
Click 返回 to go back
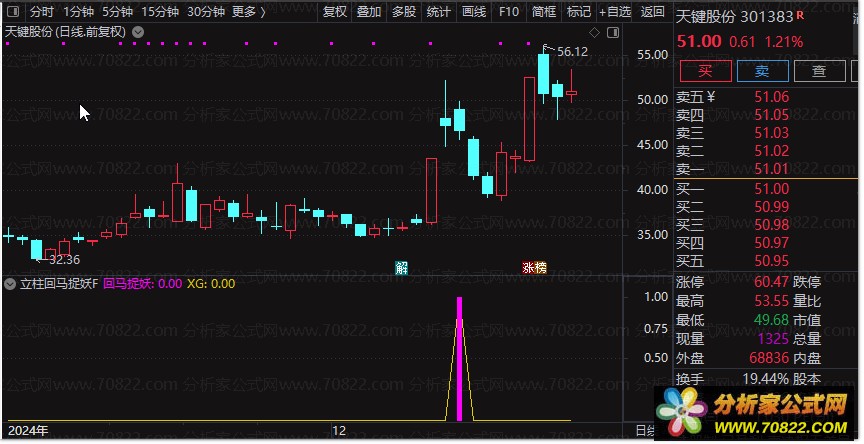point(652,12)
